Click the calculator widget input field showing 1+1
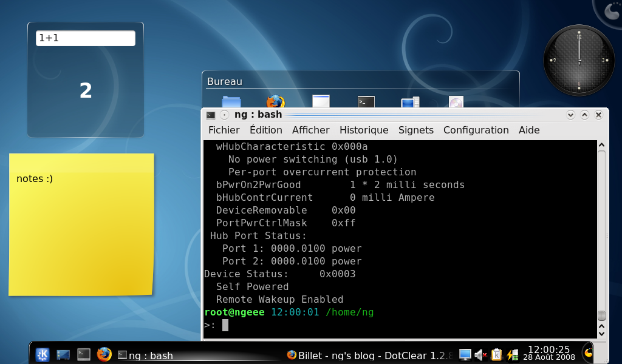Screen dimensions: 622x364 85,38
